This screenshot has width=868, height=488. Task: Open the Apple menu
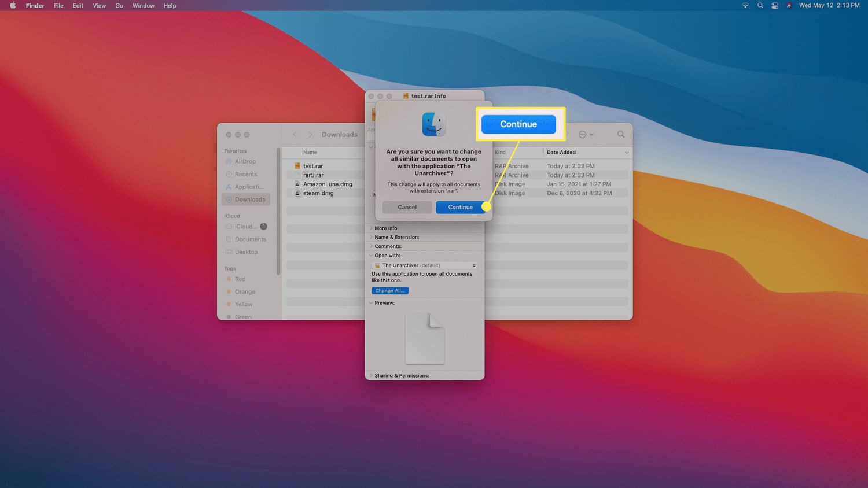tap(13, 6)
